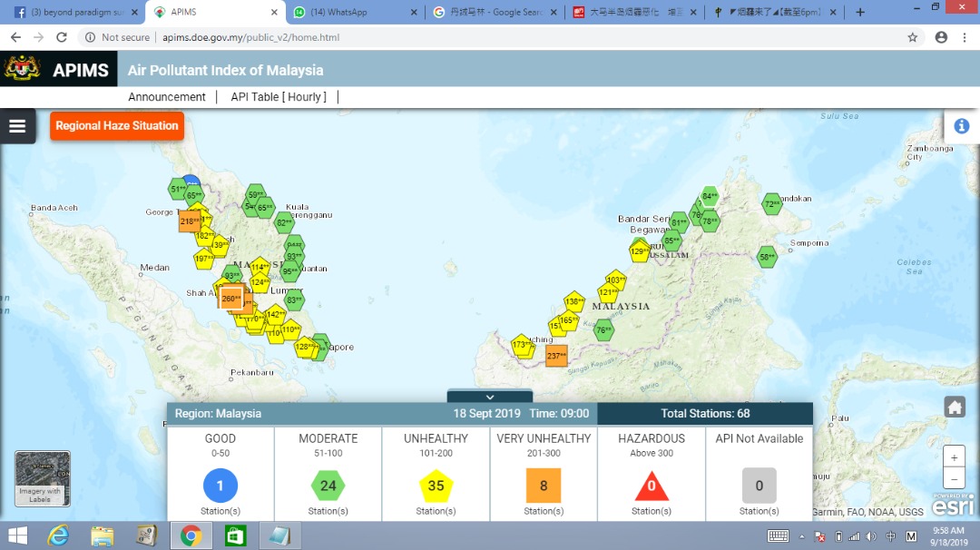This screenshot has width=980, height=550.
Task: Click the yellow UNHEALTHY stations pentagon
Action: click(x=436, y=486)
